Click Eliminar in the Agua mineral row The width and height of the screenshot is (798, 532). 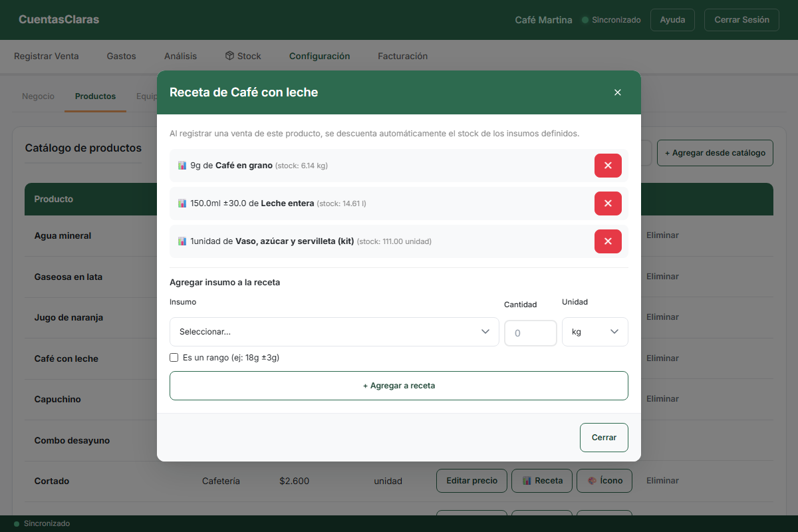(x=662, y=235)
